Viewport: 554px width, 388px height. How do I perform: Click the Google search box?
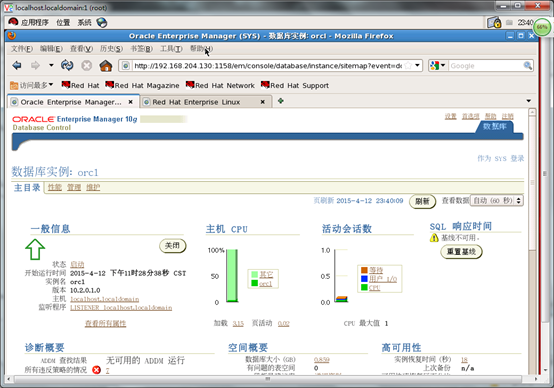tap(486, 66)
